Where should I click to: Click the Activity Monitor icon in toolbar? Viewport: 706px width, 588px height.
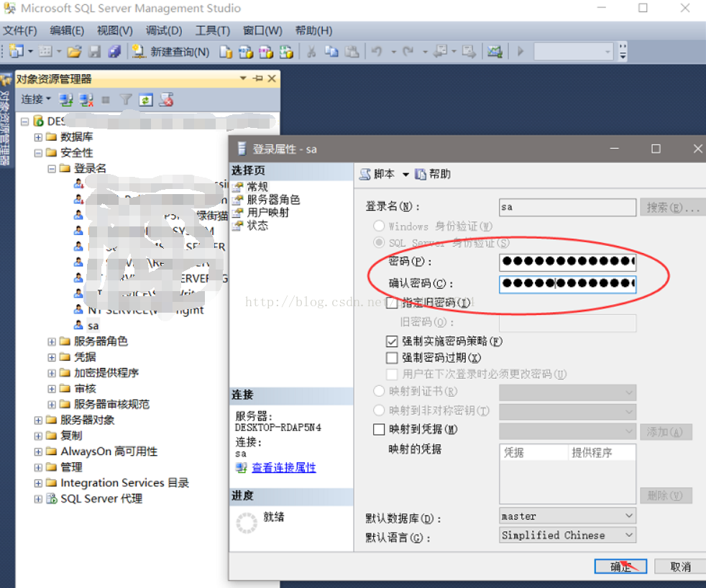pos(495,52)
